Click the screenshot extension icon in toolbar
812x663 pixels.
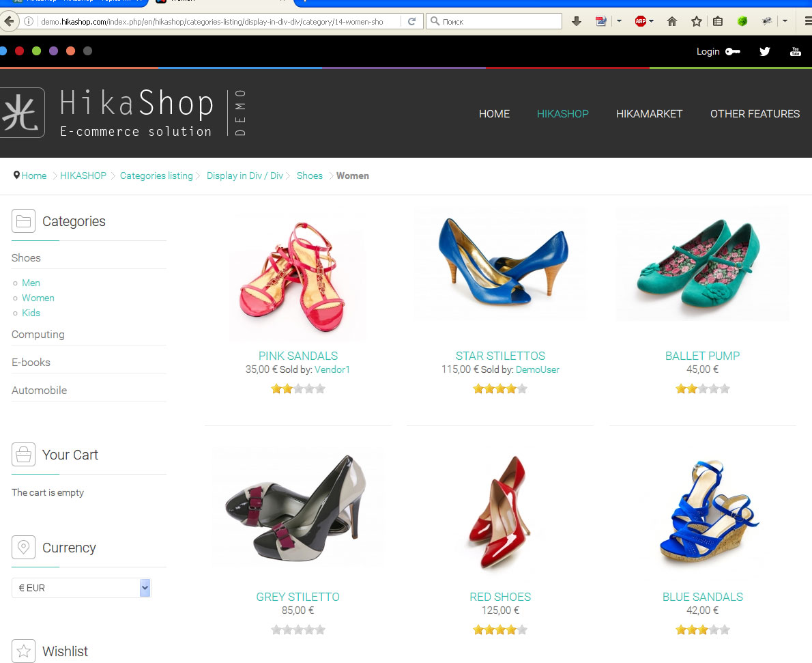(600, 21)
